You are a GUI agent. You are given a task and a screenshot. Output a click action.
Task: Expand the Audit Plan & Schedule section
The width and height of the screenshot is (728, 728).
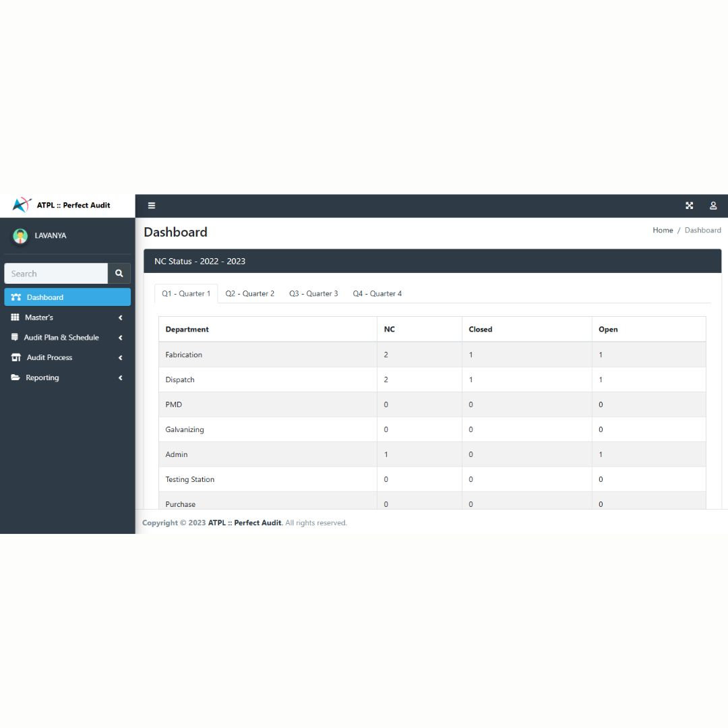tap(120, 337)
